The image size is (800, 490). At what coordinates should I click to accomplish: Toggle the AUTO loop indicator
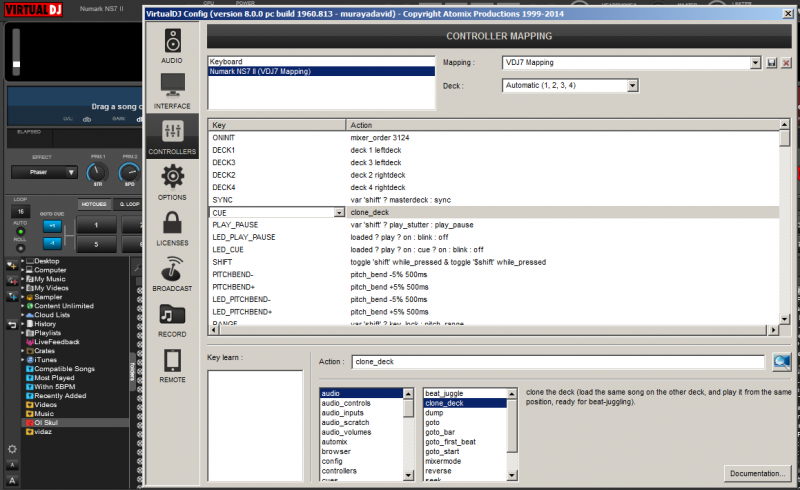point(20,232)
